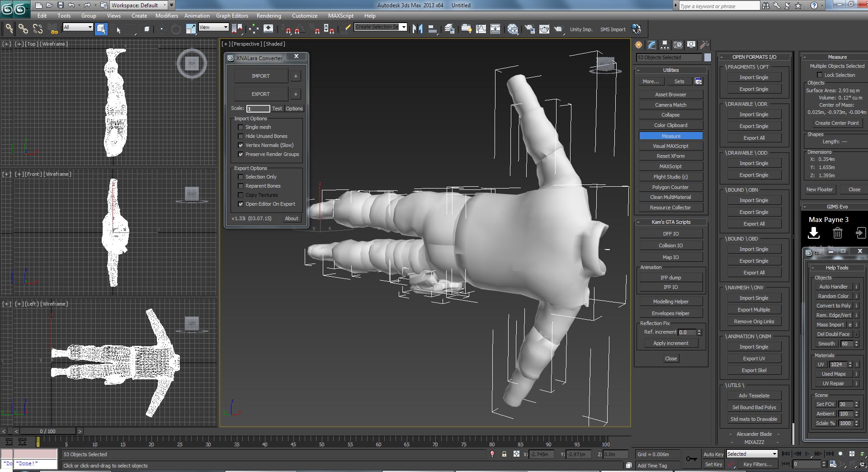
Task: Switch to the Modify panel icon
Action: 651,45
